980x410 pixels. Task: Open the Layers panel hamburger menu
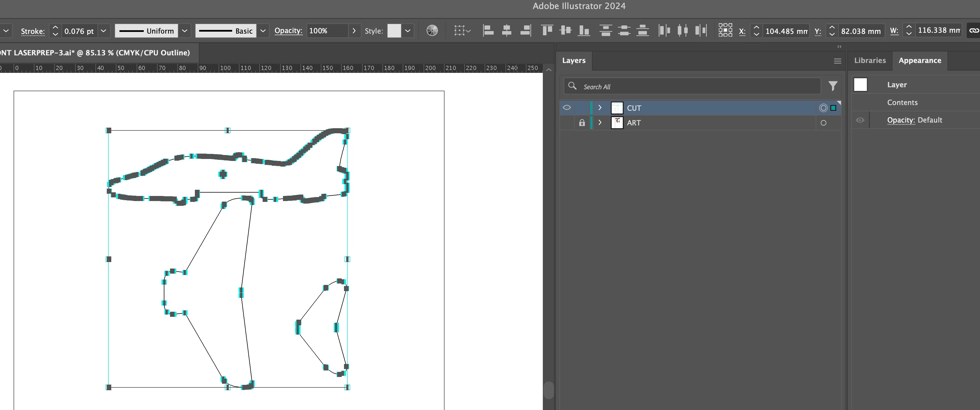click(x=837, y=61)
